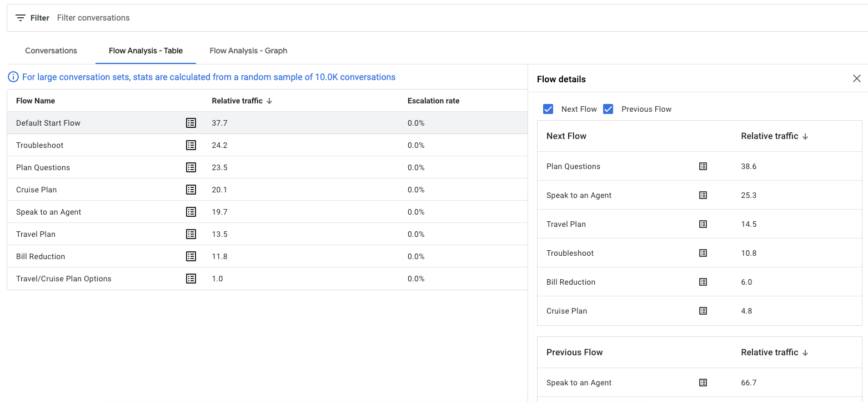868x402 pixels.
Task: Open the Flow Analysis - Graph tab
Action: point(248,51)
